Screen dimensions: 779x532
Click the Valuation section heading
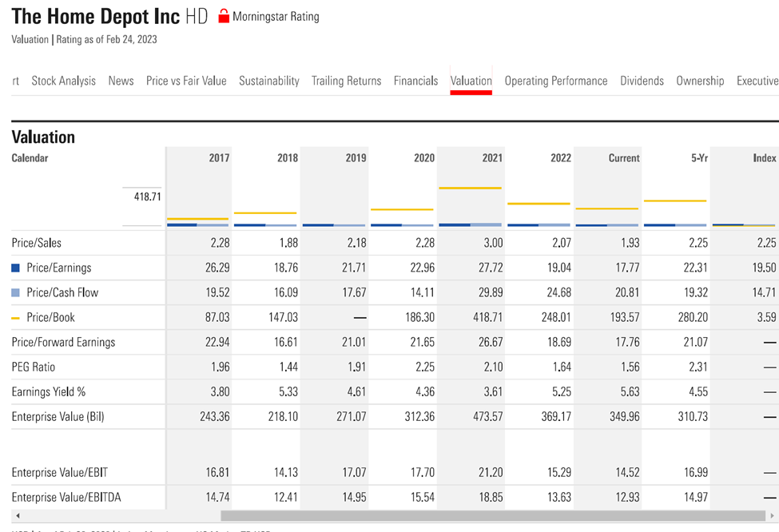click(x=43, y=137)
